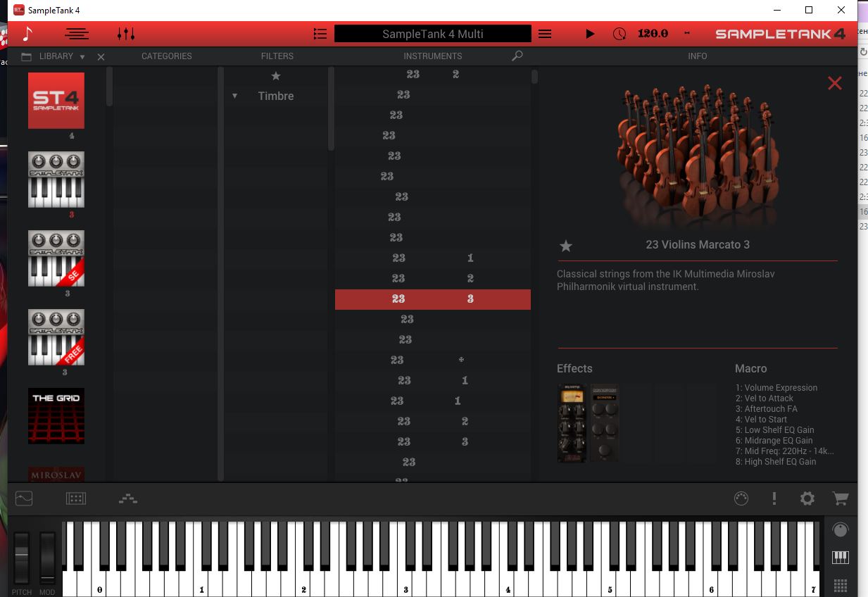This screenshot has height=597, width=868.
Task: Favorite 23 Violins Marcato 3 with star
Action: coord(566,246)
